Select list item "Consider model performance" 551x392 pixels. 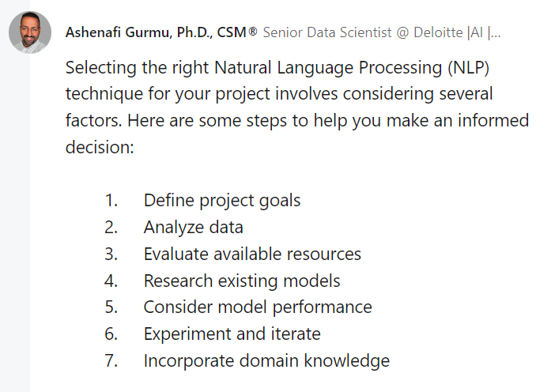coord(258,307)
